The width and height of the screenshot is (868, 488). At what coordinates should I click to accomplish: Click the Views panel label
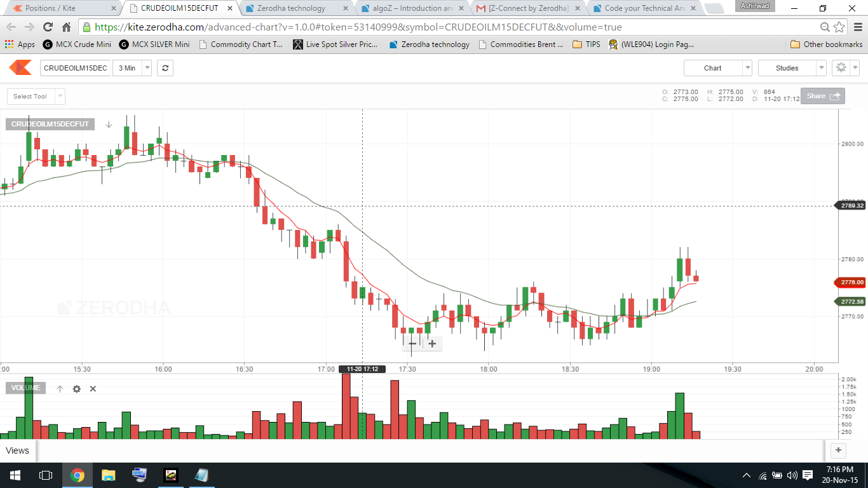click(x=18, y=451)
